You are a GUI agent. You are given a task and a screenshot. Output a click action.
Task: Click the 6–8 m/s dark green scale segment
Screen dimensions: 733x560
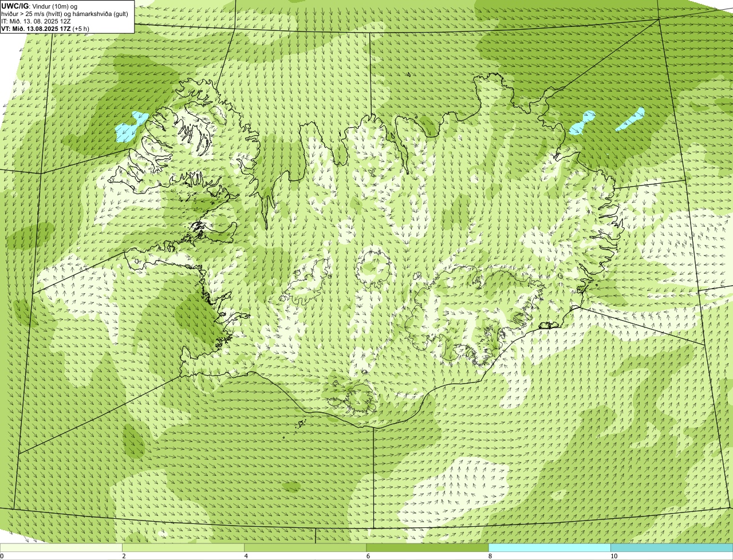[x=427, y=548]
